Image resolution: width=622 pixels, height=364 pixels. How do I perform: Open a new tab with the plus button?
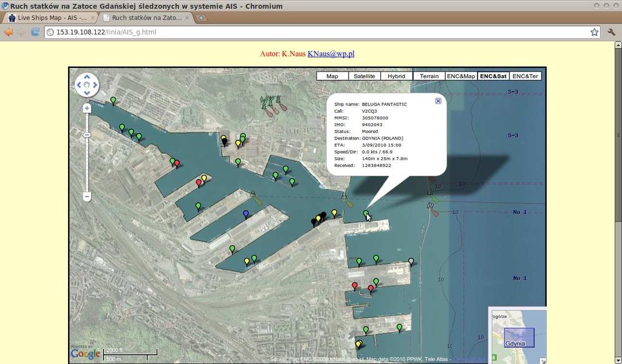(202, 18)
